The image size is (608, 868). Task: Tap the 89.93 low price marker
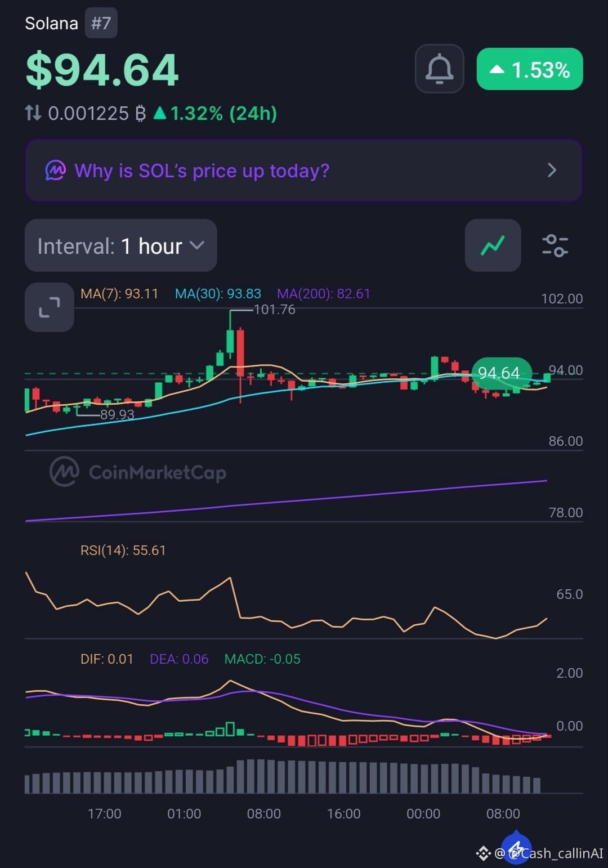(117, 415)
